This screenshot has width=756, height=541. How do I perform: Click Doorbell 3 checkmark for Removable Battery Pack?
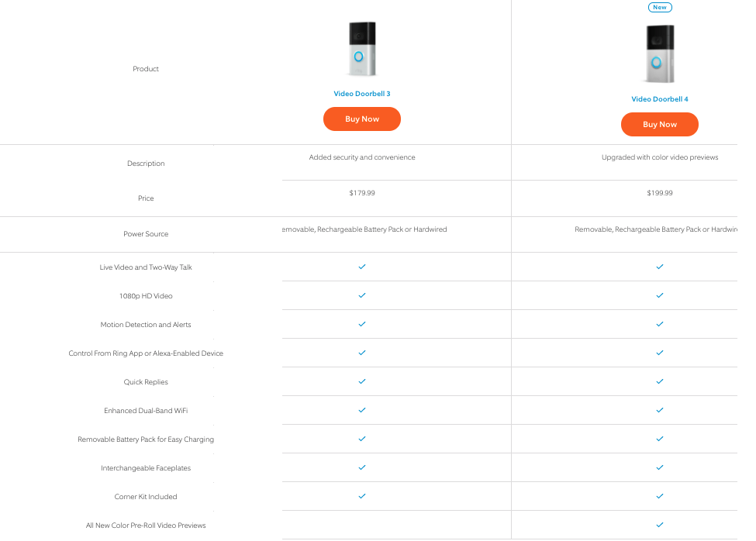(362, 439)
